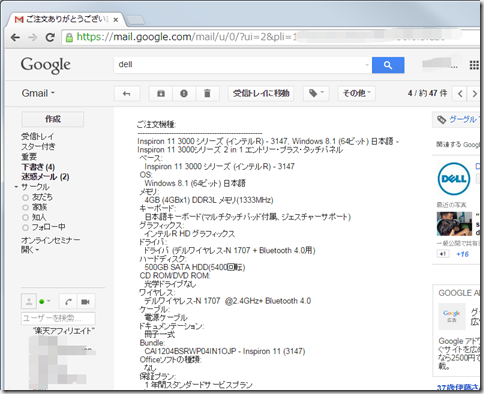Click the ユーザーを検索 chat search field
484x394 pixels.
click(58, 318)
